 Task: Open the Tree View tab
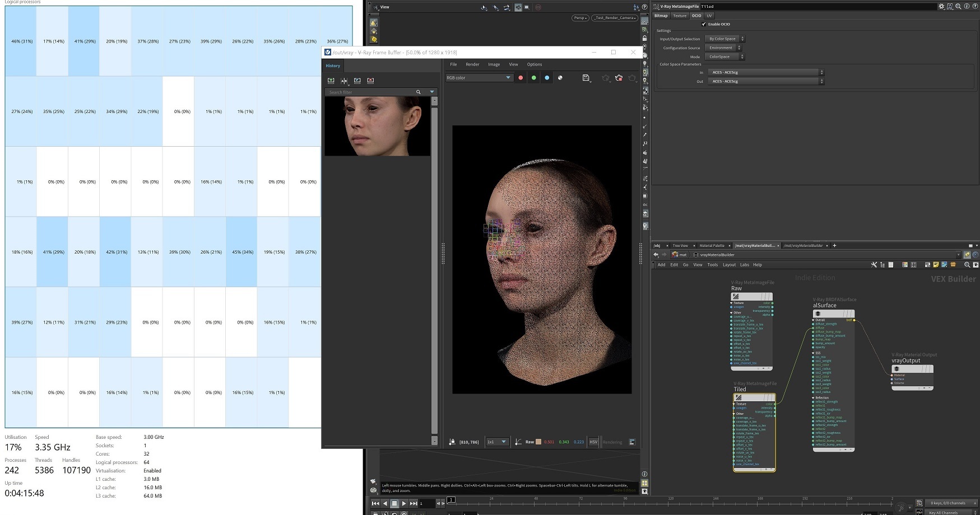point(680,245)
